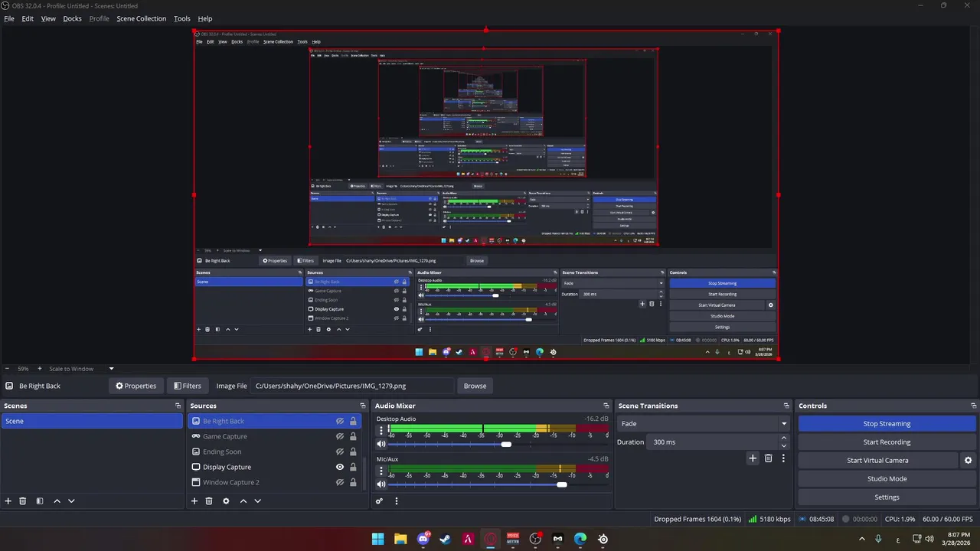
Task: Open the File menu
Action: coord(9,18)
